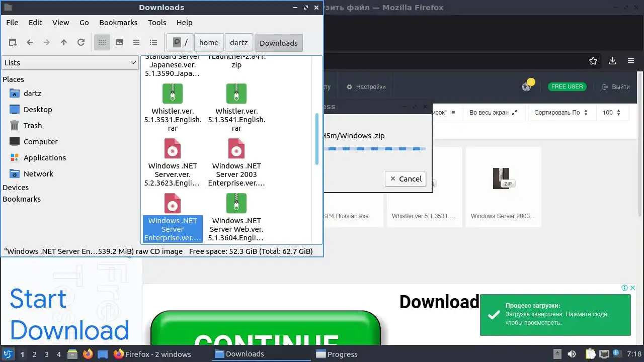Screen dimensions: 644x362
Task: Cancel the Progress dialog operation
Action: (406, 179)
